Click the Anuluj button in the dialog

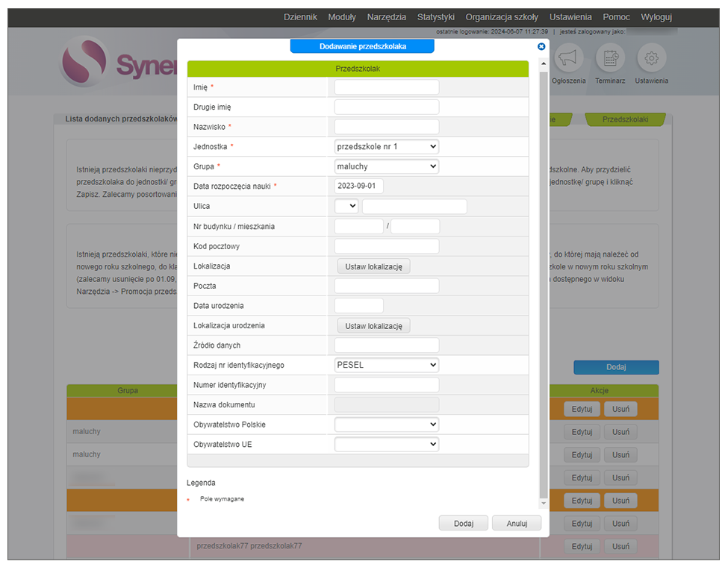coord(517,524)
